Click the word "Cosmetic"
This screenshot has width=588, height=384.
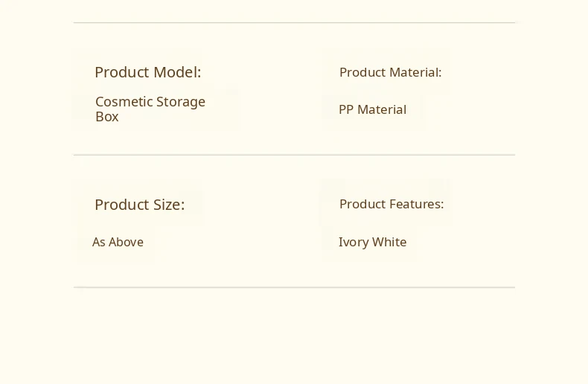(124, 102)
